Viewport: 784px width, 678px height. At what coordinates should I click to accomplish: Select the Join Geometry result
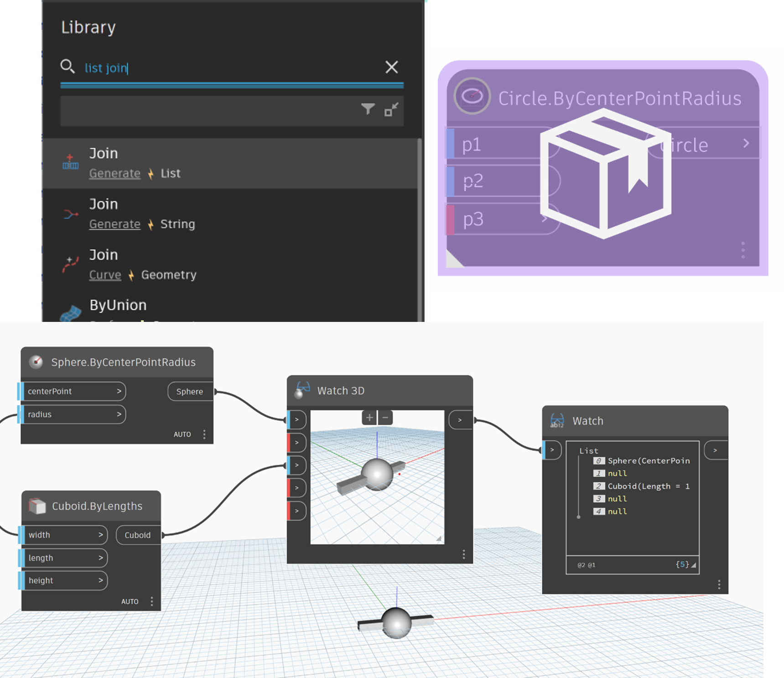pos(231,264)
